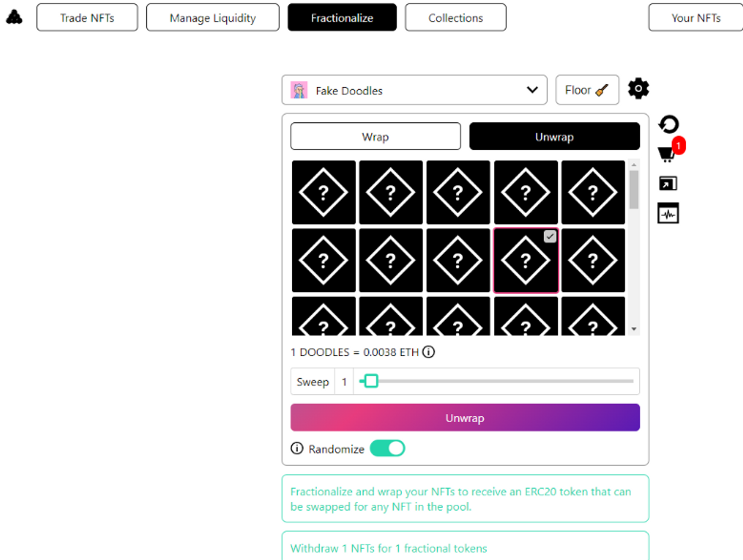Click the open-in-new-window icon

(668, 183)
